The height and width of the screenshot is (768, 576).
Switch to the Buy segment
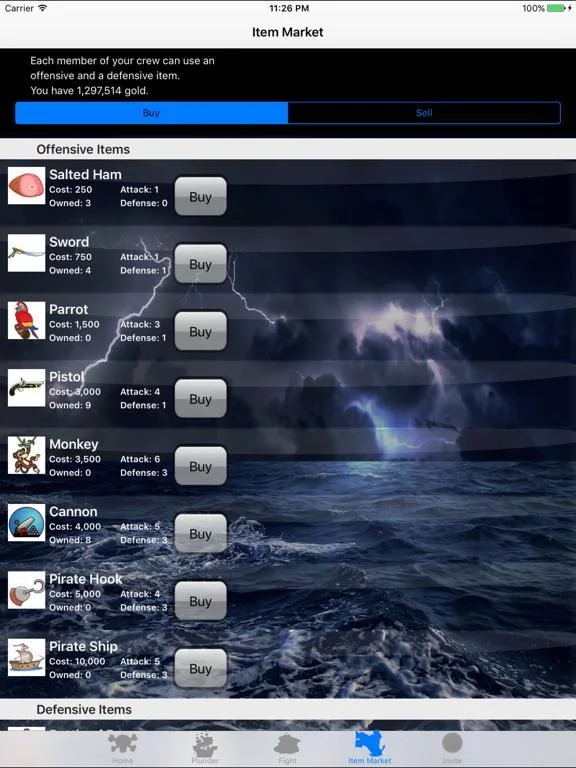click(x=151, y=113)
